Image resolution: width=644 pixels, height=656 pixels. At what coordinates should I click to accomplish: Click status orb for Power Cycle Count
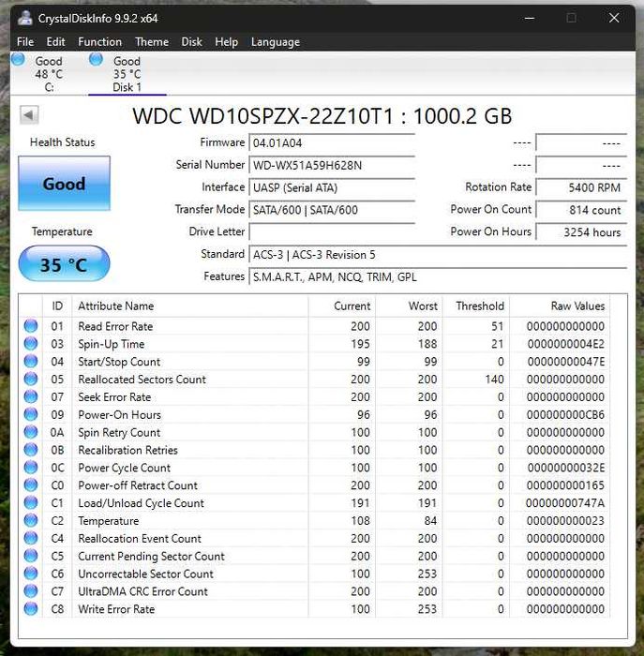(31, 468)
